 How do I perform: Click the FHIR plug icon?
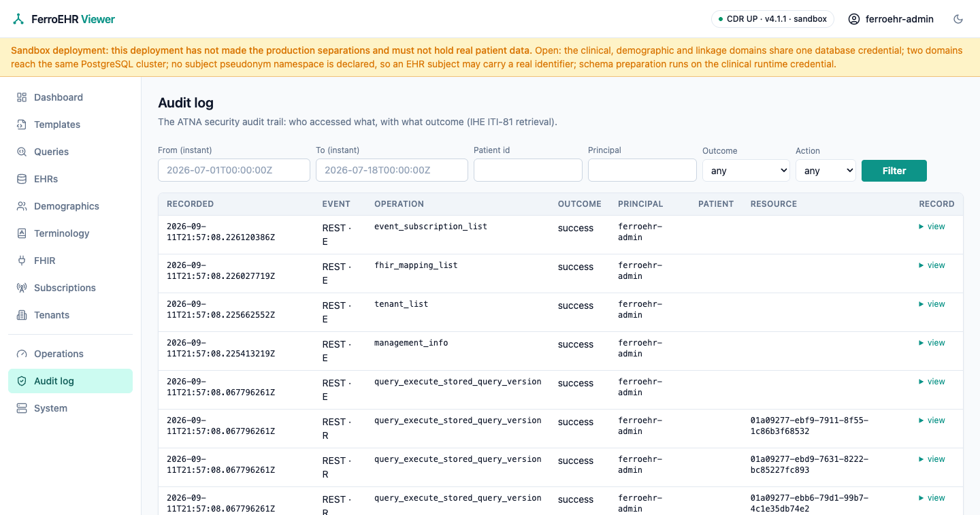click(x=22, y=261)
